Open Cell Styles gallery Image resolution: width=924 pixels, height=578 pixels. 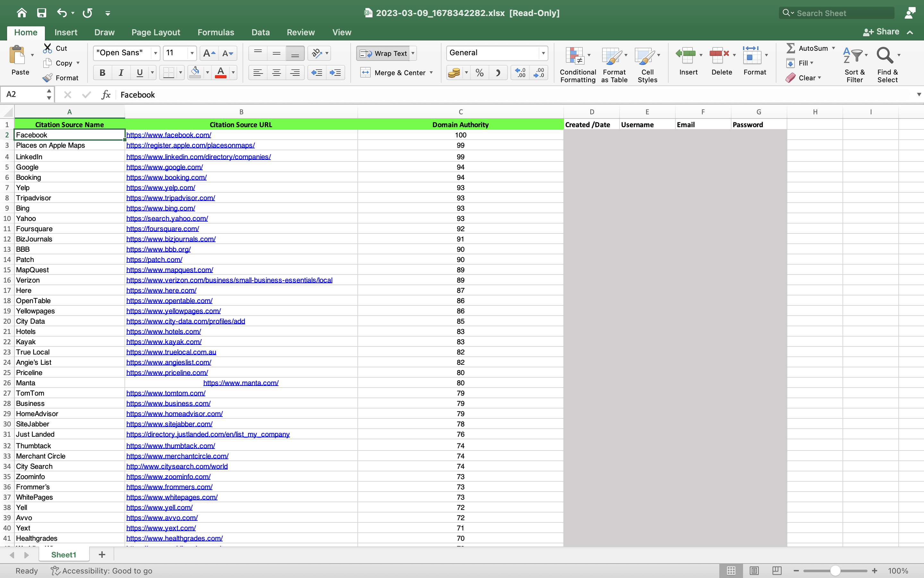647,64
